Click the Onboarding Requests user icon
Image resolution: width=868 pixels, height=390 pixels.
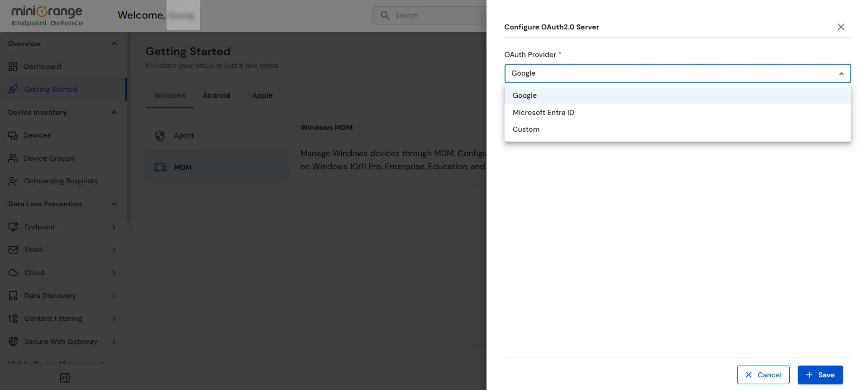13,181
